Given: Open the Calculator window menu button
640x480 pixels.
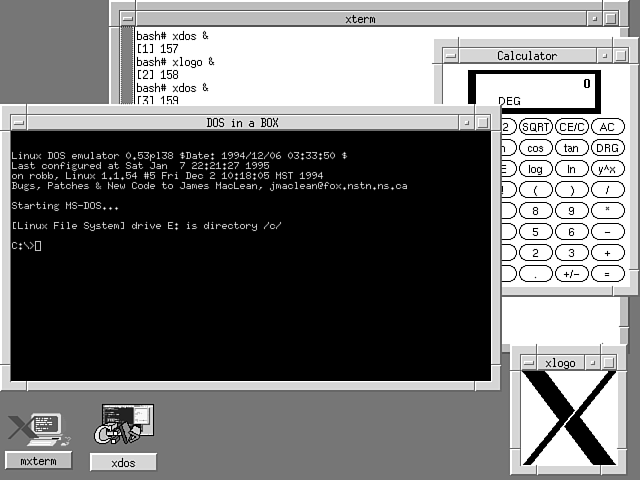Looking at the screenshot, I should tap(451, 55).
